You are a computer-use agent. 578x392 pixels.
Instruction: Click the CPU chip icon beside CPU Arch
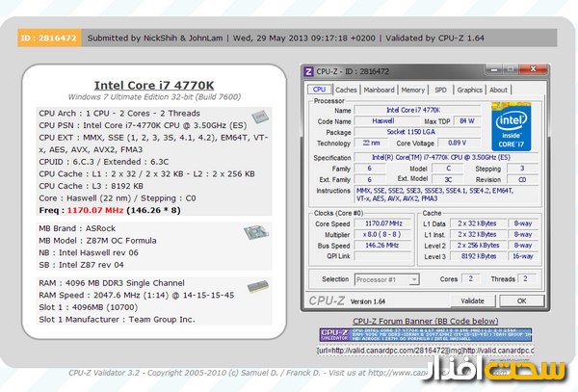[260, 117]
